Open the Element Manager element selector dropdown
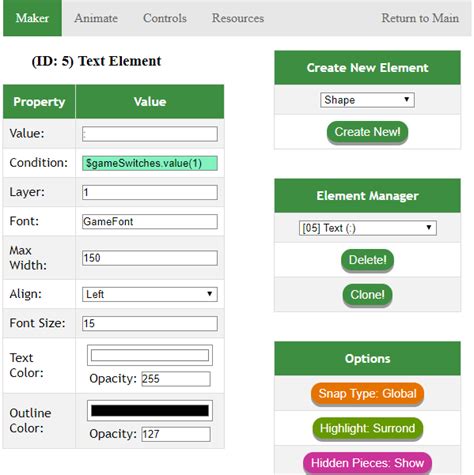This screenshot has width=474, height=475. click(x=367, y=228)
